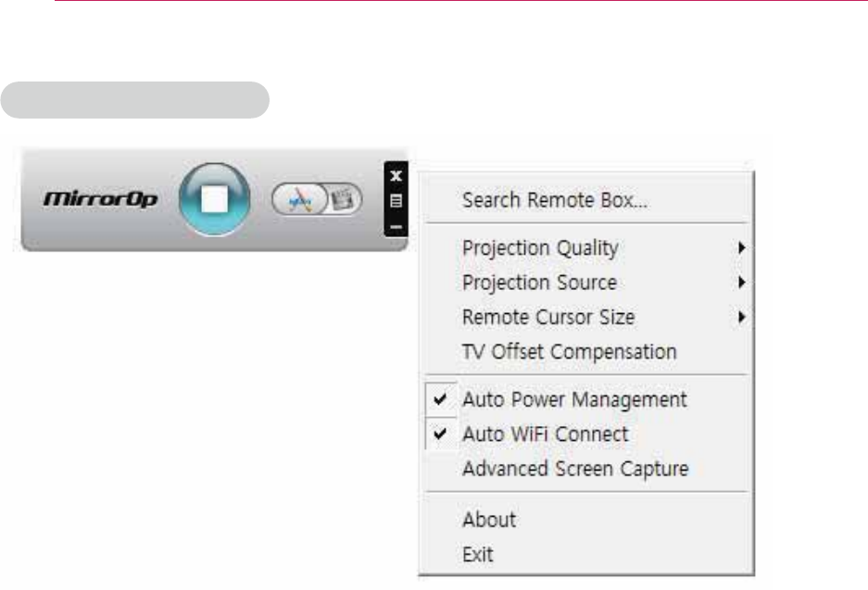This screenshot has height=590, width=868.
Task: Open the MirrorOp menu list icon
Action: click(x=396, y=198)
